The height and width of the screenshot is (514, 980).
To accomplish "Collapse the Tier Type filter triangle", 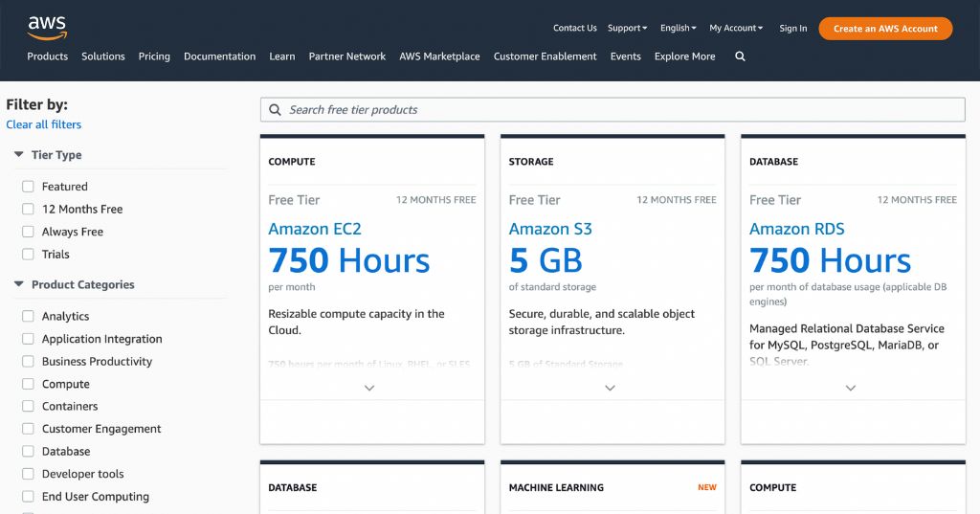I will click(x=18, y=154).
